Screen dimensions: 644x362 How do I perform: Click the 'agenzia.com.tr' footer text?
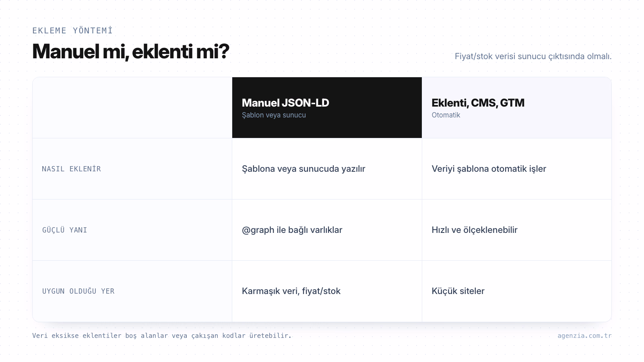coord(584,335)
